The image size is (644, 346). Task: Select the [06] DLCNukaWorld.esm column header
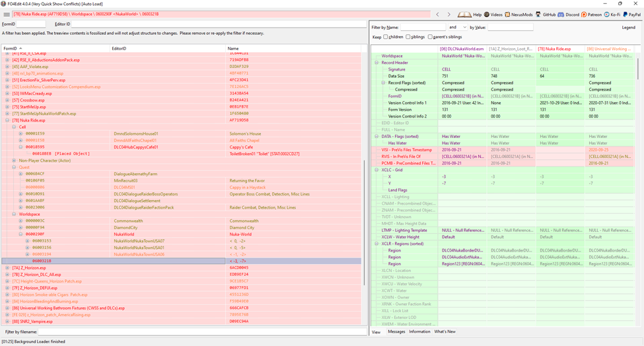coord(462,49)
